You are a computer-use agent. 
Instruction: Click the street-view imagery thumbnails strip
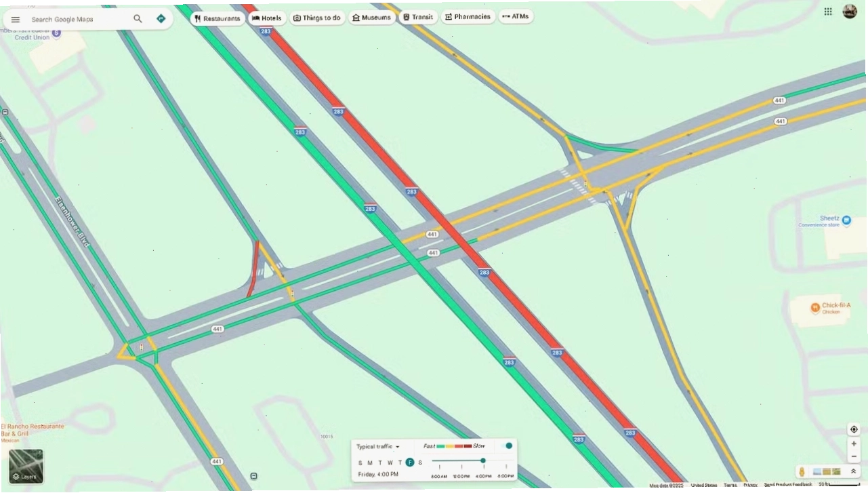[x=827, y=471]
